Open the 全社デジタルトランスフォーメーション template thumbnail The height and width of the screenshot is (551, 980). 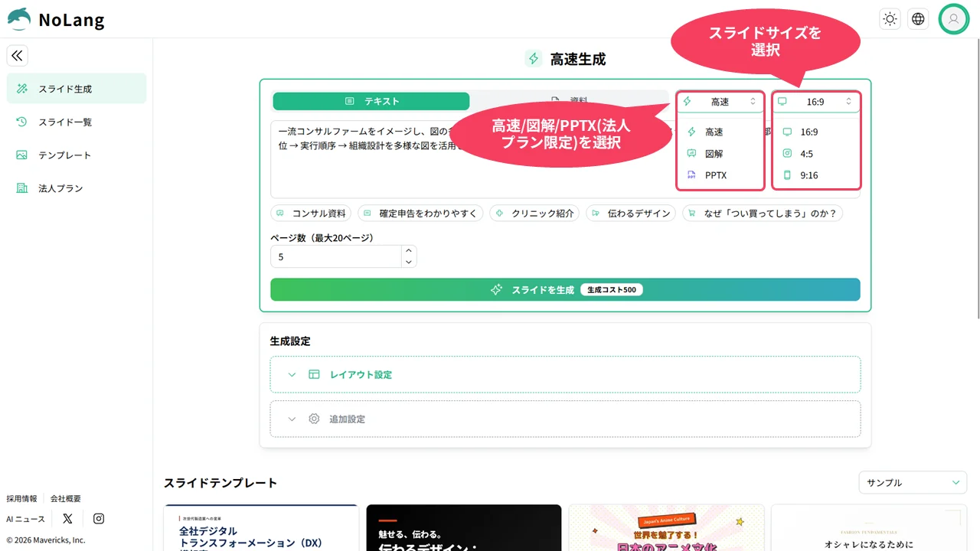pos(261,527)
